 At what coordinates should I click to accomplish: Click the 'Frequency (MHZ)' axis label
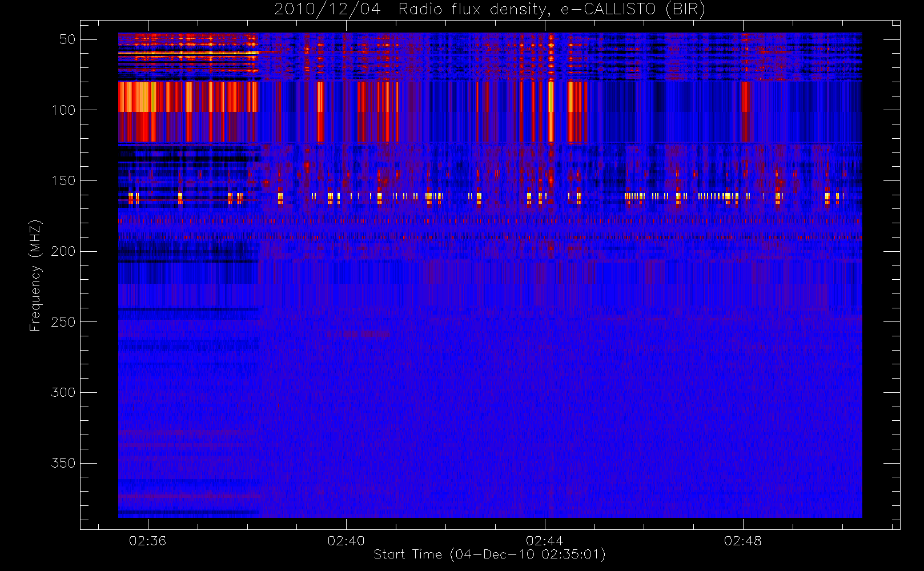click(35, 275)
